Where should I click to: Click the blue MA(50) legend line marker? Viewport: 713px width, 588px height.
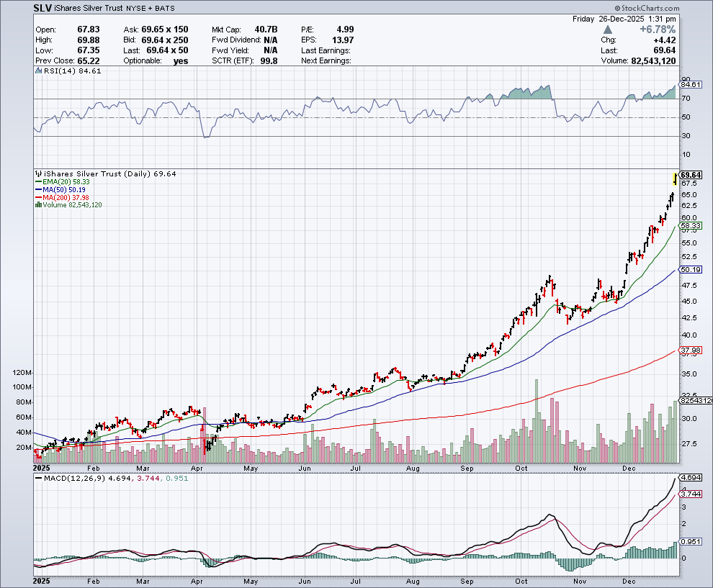coord(39,189)
